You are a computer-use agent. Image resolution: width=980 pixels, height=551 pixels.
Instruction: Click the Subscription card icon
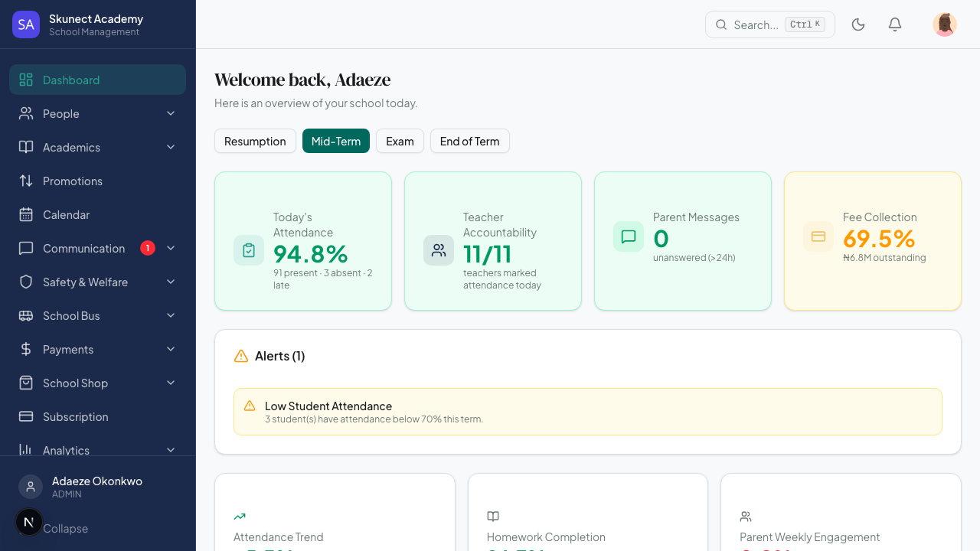point(26,416)
